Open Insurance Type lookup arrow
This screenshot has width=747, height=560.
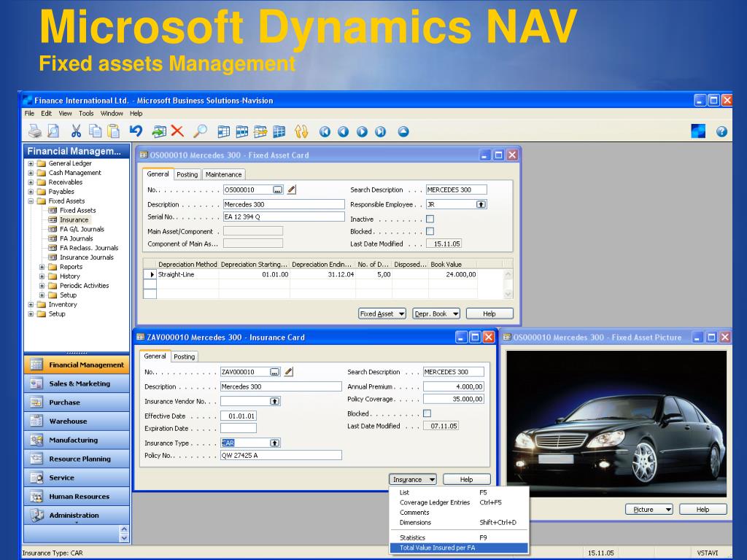[x=275, y=443]
